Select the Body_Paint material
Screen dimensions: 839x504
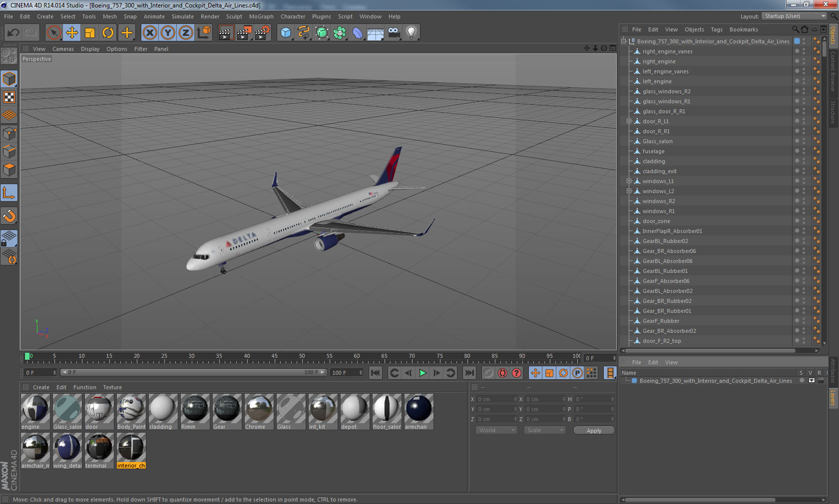[x=131, y=412]
